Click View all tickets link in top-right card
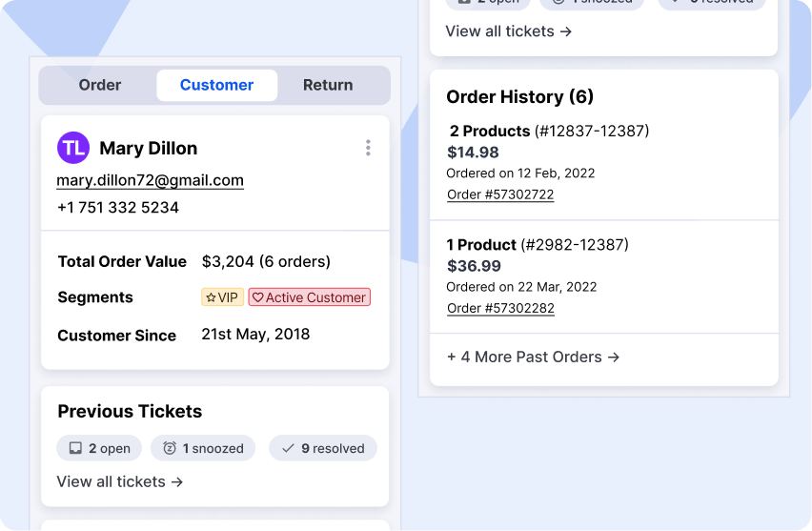 [508, 31]
